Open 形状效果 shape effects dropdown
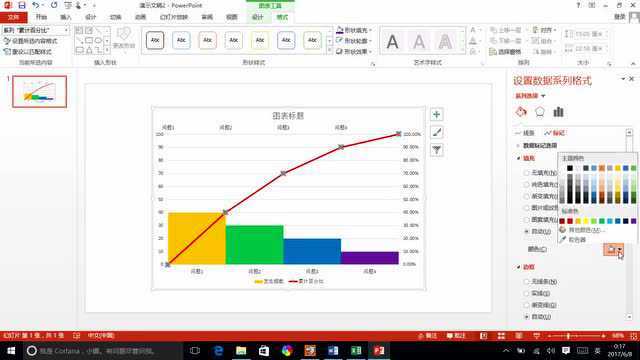The width and height of the screenshot is (640, 360). (354, 51)
